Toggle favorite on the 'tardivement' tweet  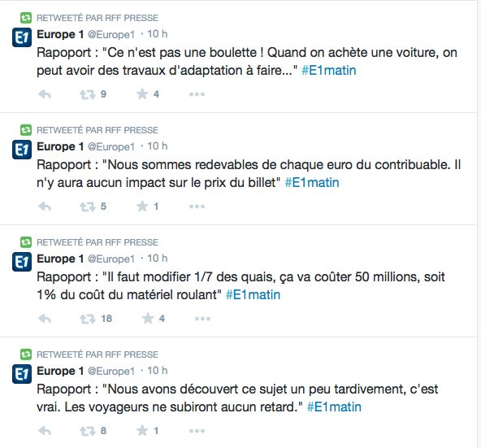coord(142,430)
